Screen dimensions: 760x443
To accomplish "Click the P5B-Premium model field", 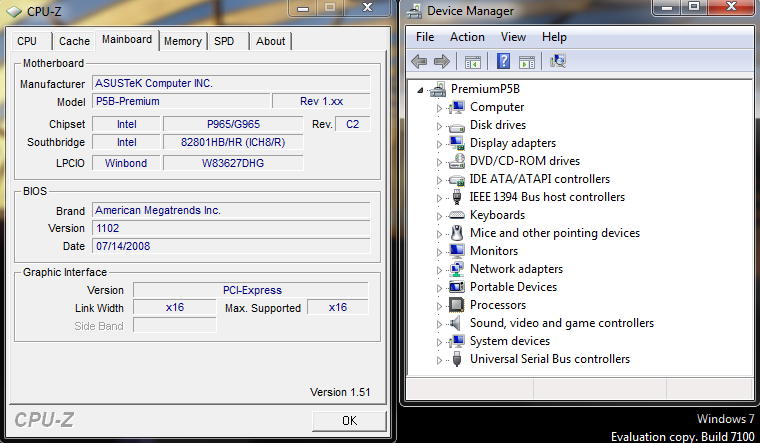I will (x=181, y=101).
